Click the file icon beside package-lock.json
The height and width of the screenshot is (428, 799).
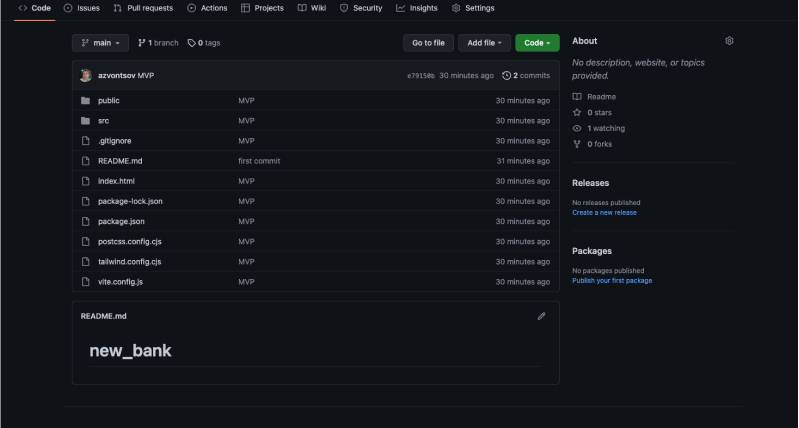click(x=86, y=201)
